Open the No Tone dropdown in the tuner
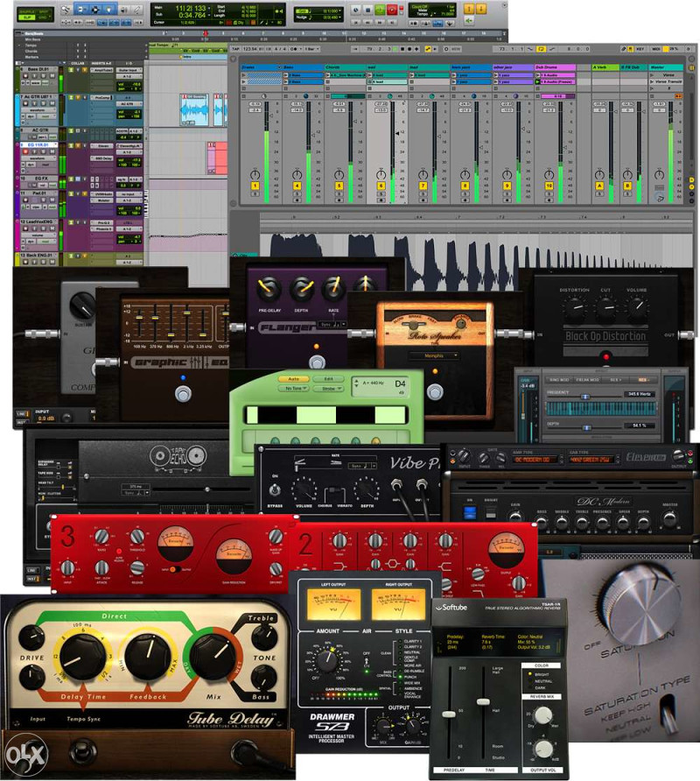The height and width of the screenshot is (781, 700). pos(294,389)
